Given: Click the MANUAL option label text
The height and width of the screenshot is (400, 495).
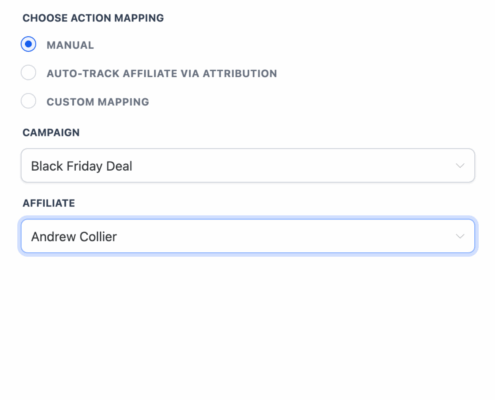Looking at the screenshot, I should coord(70,45).
